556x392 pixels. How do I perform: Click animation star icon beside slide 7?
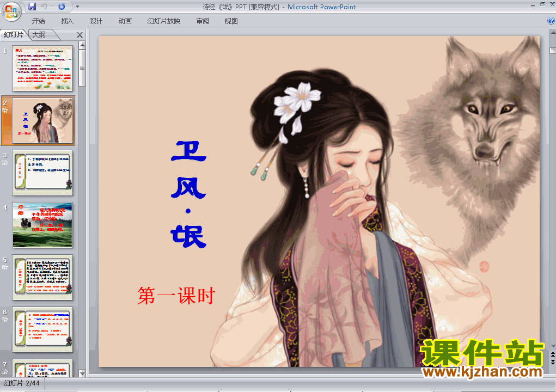click(x=5, y=372)
